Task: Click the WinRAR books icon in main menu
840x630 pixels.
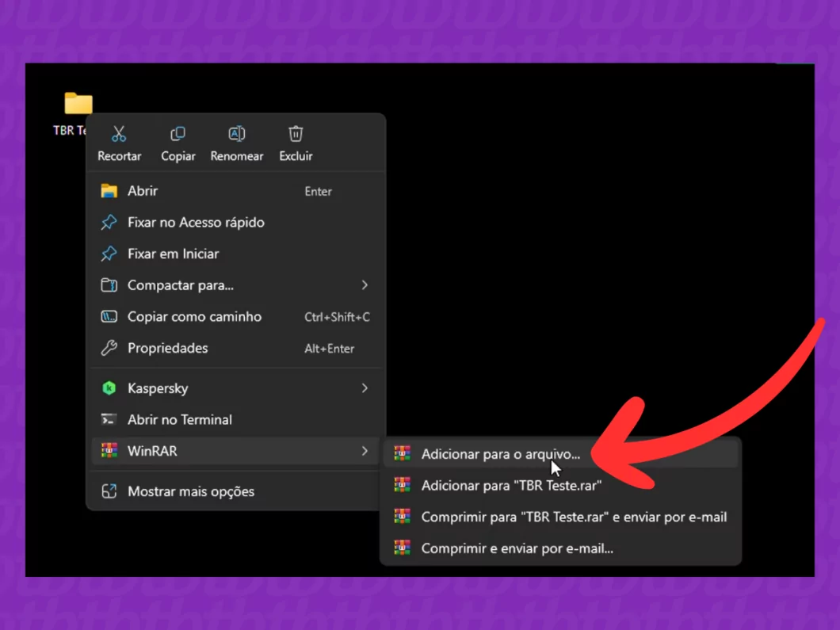Action: (109, 451)
